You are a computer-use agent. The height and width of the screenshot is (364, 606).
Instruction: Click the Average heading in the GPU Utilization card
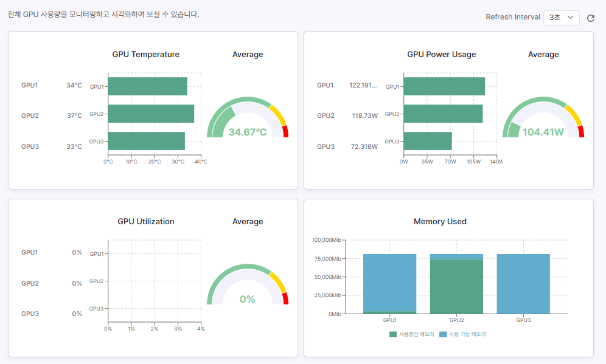coord(248,222)
